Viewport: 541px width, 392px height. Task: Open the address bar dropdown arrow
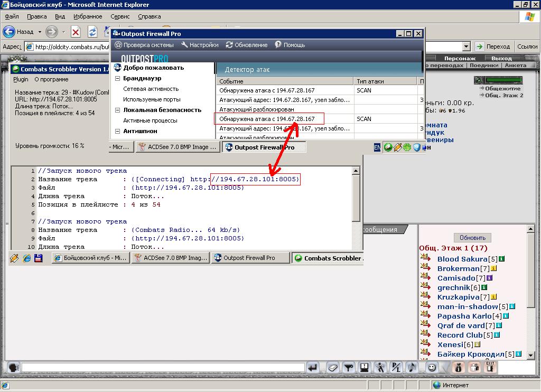(x=466, y=46)
